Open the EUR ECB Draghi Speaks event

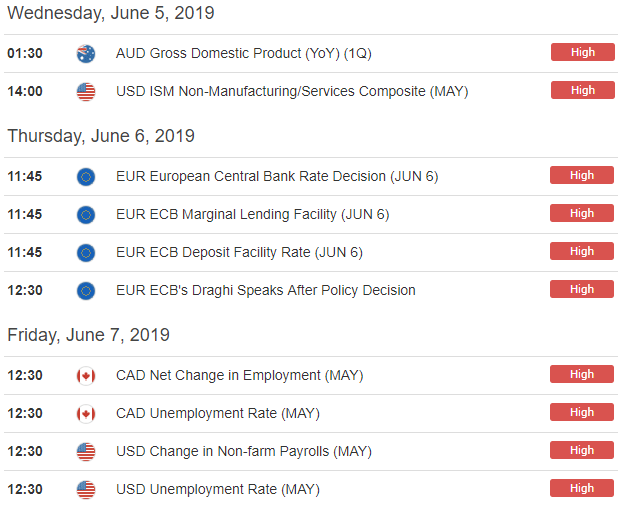coord(266,290)
